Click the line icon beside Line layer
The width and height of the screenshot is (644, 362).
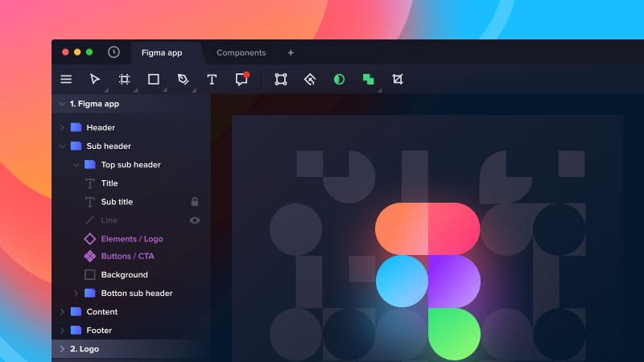click(90, 220)
